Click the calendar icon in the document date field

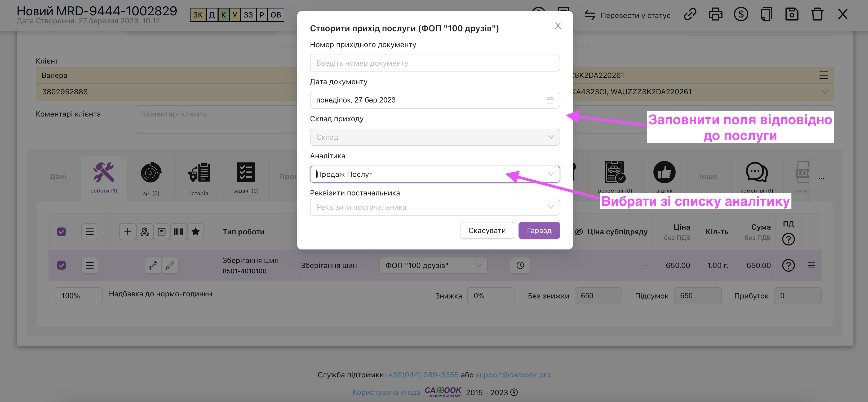click(550, 100)
